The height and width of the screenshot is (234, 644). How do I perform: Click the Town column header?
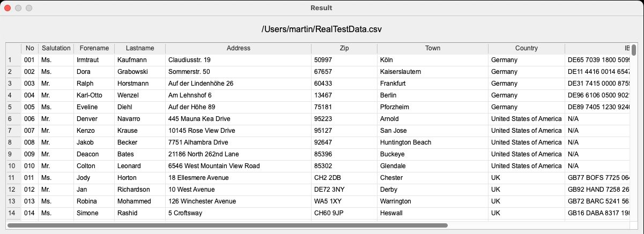tap(432, 48)
